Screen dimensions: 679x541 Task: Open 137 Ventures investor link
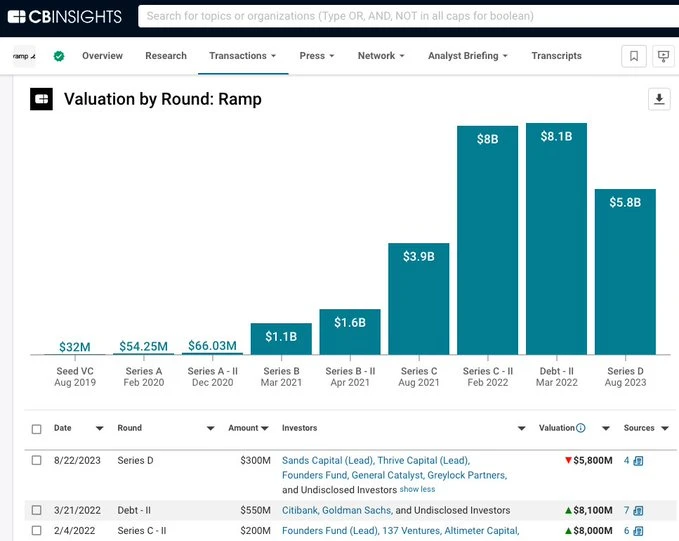(411, 531)
